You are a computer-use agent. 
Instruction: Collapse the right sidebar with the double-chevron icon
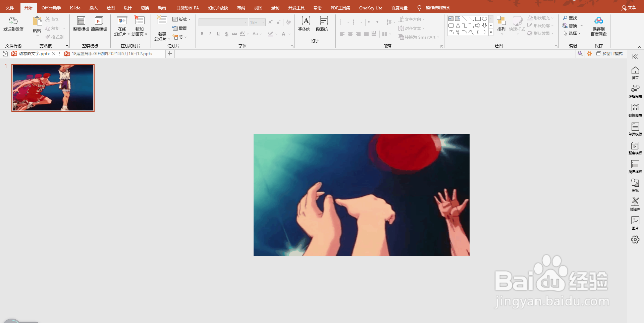[x=635, y=57]
